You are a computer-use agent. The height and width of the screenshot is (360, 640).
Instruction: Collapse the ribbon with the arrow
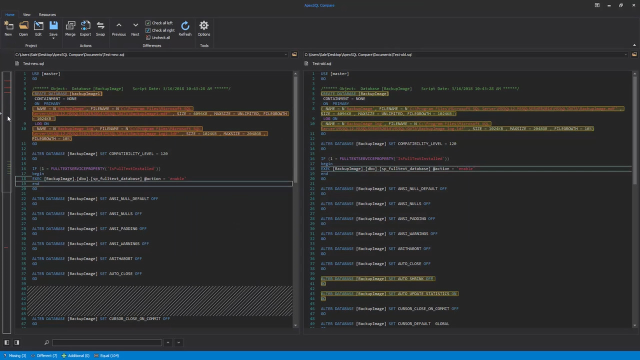[634, 45]
